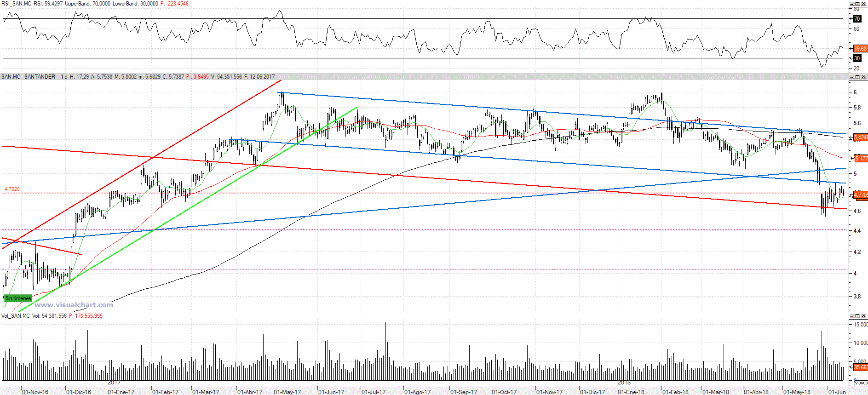Click the '01-May-18' date axis label
The width and height of the screenshot is (868, 395).
click(797, 392)
